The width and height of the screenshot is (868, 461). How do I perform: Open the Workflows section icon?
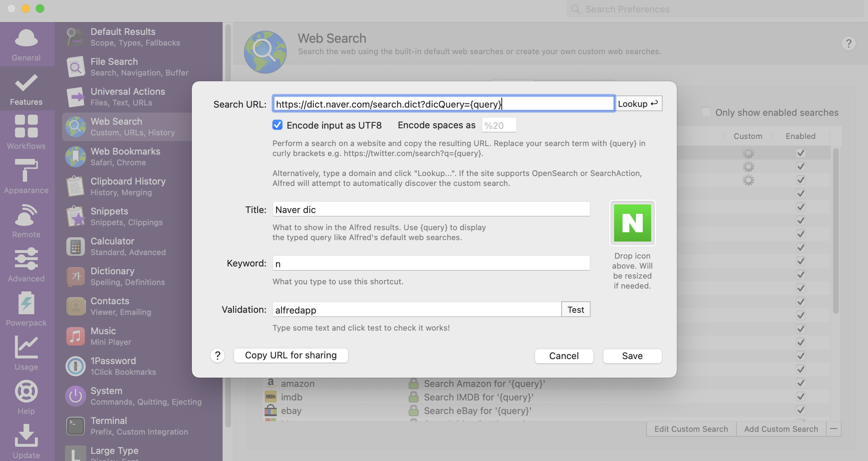point(26,126)
